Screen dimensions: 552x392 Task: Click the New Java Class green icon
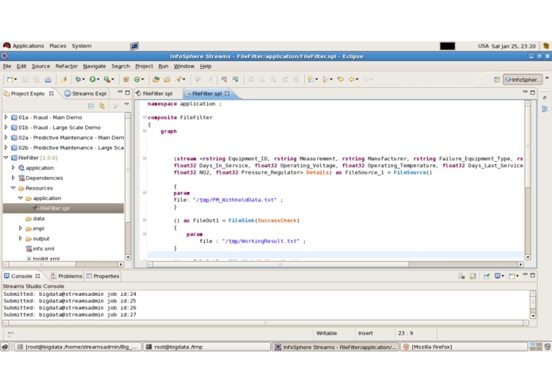pyautogui.click(x=137, y=79)
